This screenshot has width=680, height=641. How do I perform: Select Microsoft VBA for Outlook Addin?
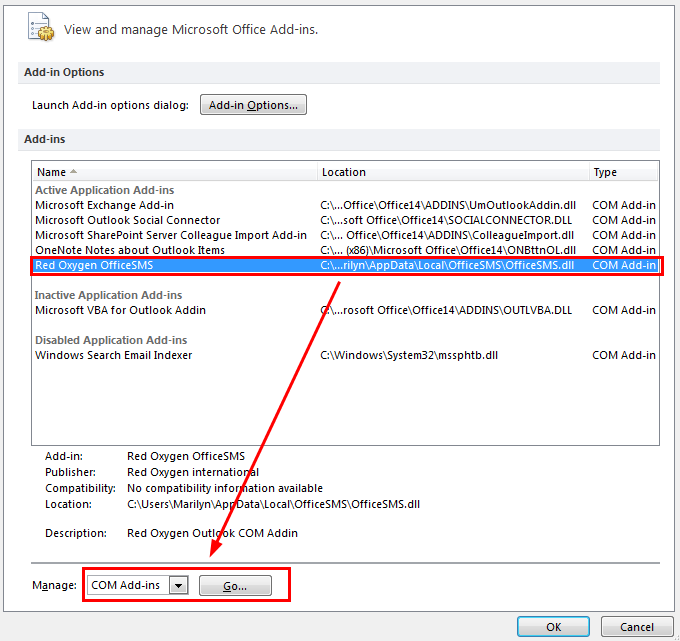(345, 310)
